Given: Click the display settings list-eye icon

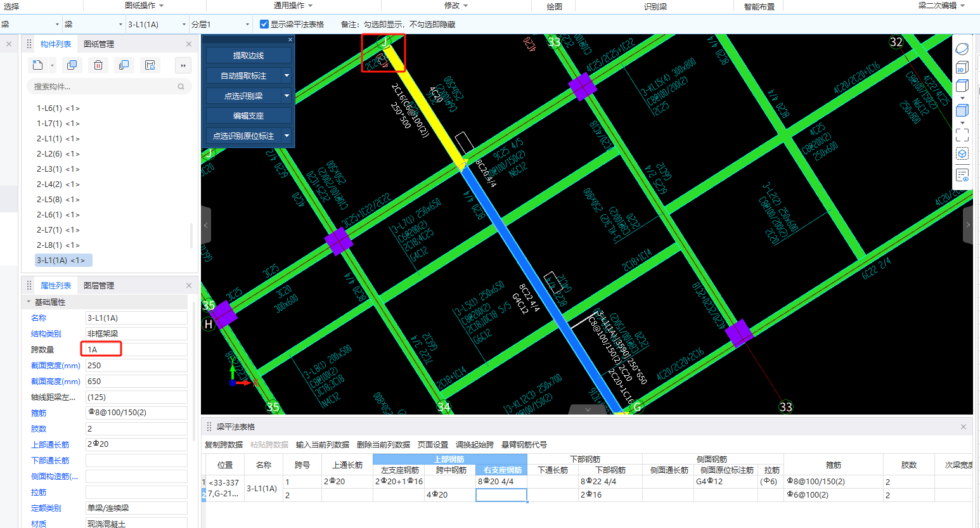Looking at the screenshot, I should tap(962, 176).
